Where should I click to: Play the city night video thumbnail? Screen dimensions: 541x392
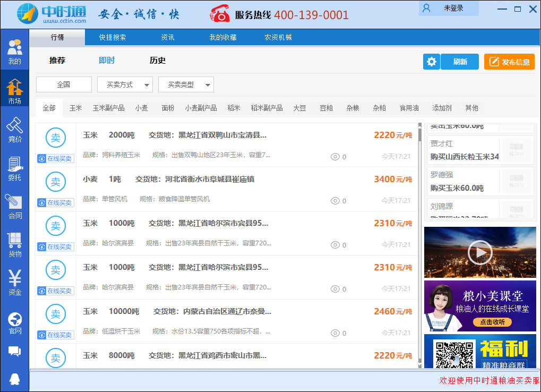[480, 252]
